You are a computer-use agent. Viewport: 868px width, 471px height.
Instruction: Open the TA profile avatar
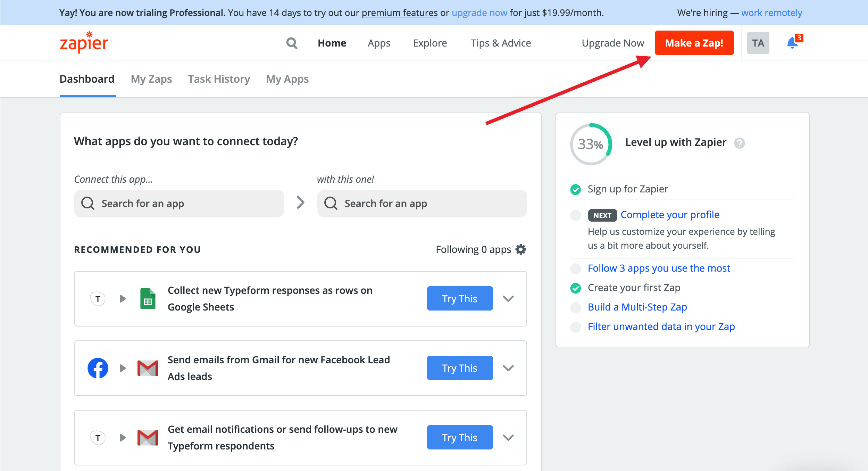(x=758, y=43)
